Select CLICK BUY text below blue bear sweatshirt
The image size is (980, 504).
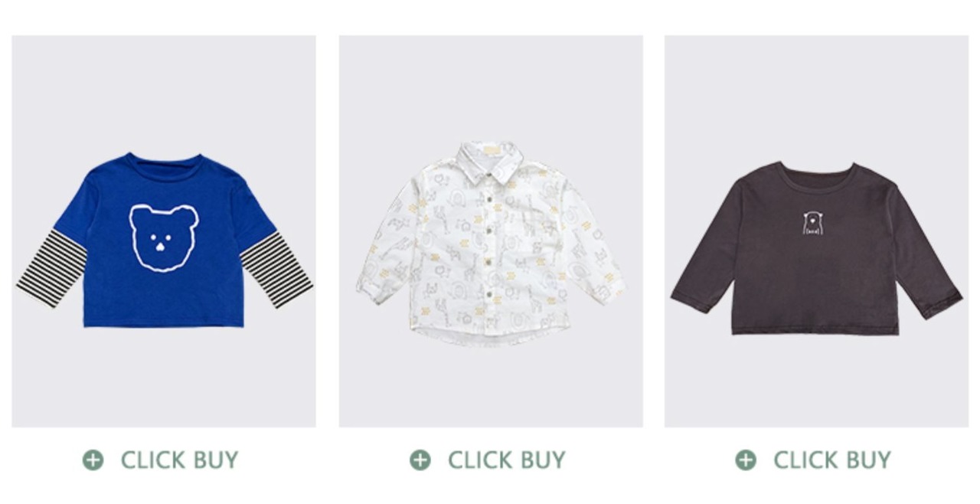pyautogui.click(x=180, y=460)
